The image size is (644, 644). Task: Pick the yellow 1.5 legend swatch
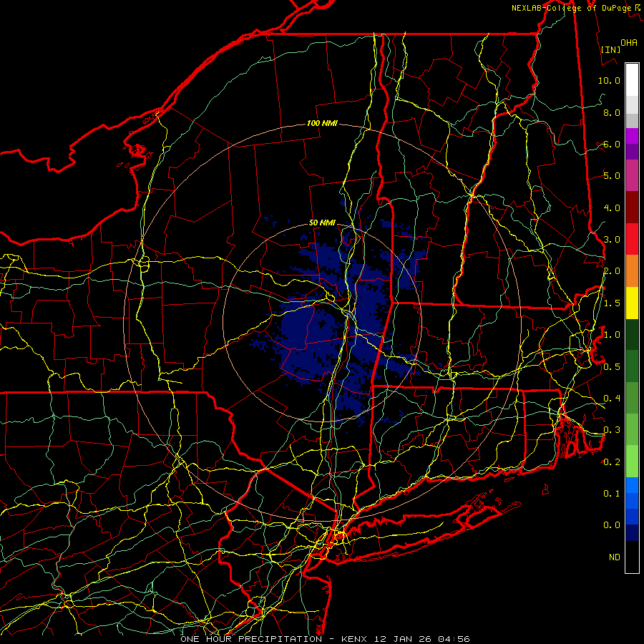tap(632, 303)
